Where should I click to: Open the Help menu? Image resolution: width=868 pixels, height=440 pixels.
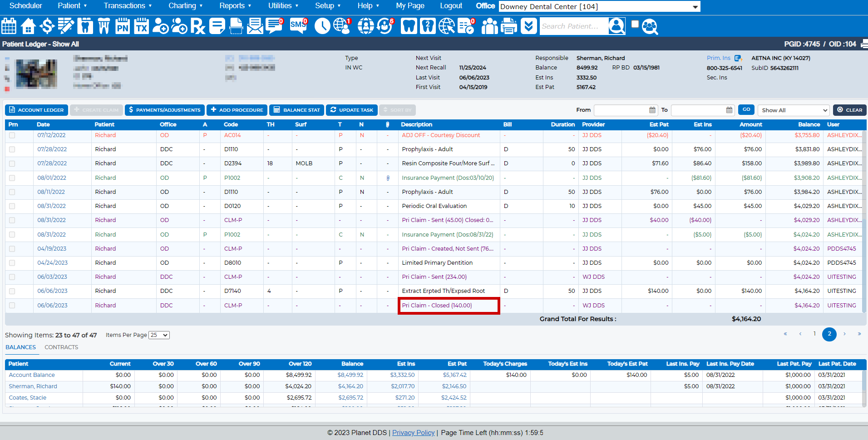(x=368, y=6)
